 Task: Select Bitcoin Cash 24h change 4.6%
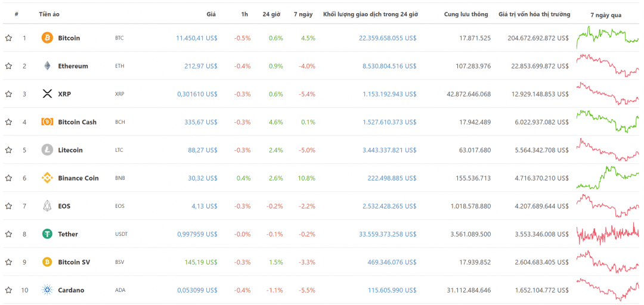click(276, 122)
